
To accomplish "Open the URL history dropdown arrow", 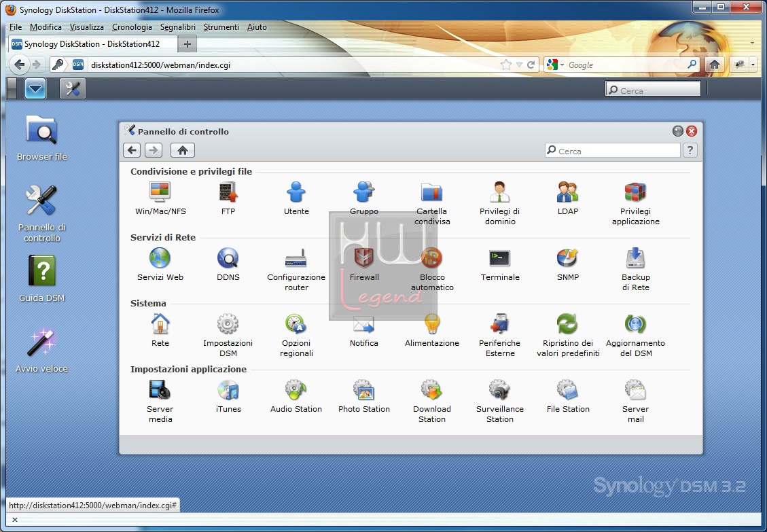I will click(519, 65).
